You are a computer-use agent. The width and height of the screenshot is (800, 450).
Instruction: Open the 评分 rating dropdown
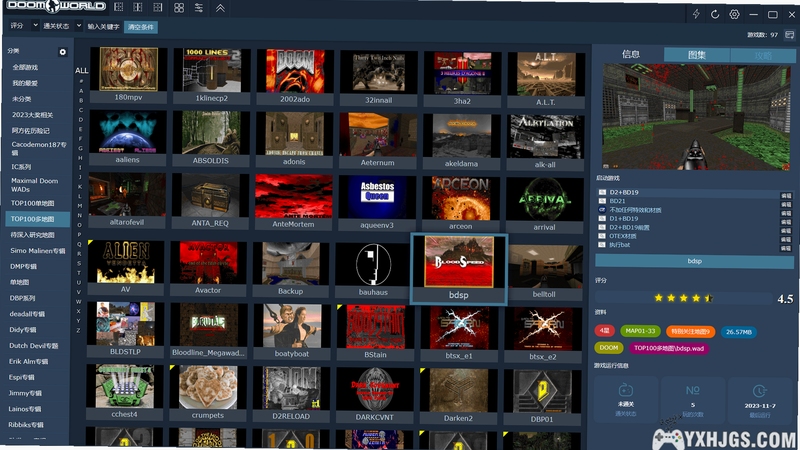(x=24, y=26)
